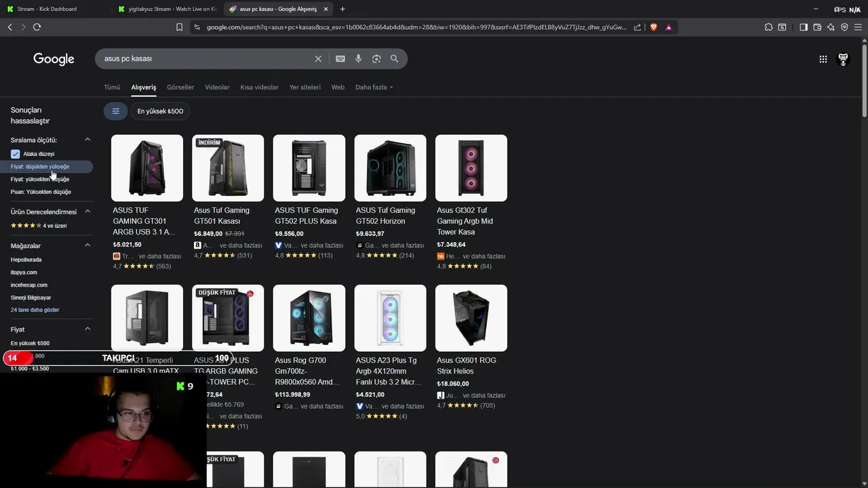Start voice search with the microphone icon

pos(359,59)
